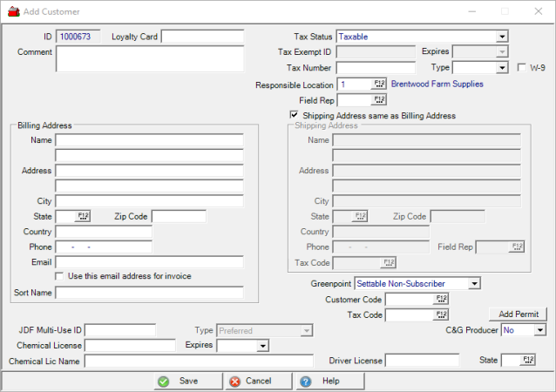The width and height of the screenshot is (556, 392).
Task: Enable the W-9 checkbox
Action: 522,68
